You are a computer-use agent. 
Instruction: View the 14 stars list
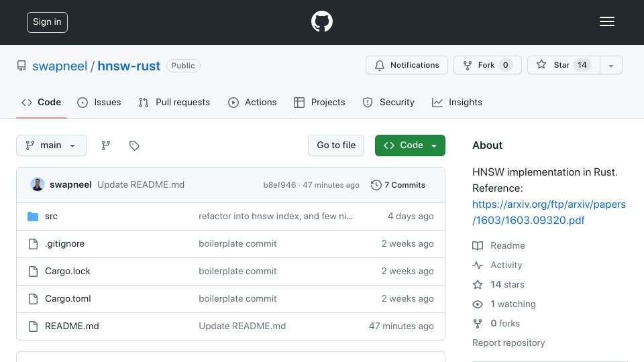(x=498, y=284)
